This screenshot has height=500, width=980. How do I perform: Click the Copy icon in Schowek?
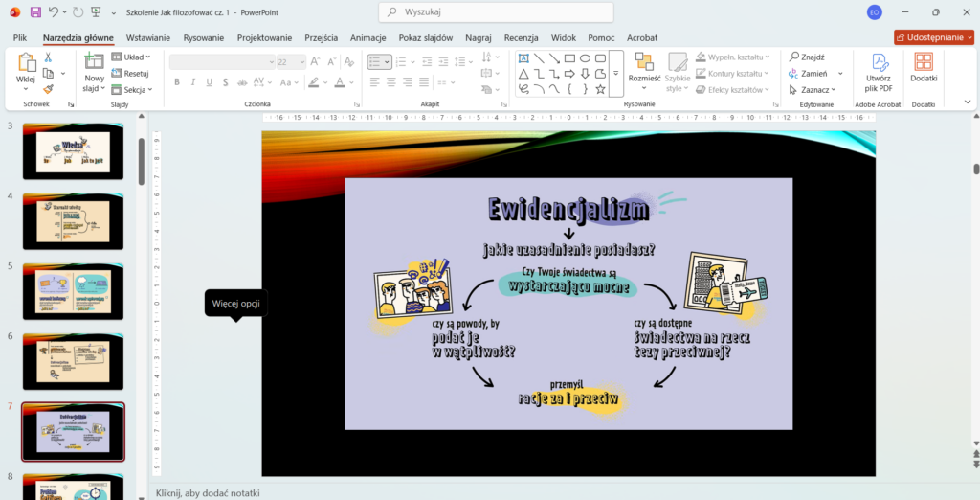[48, 74]
